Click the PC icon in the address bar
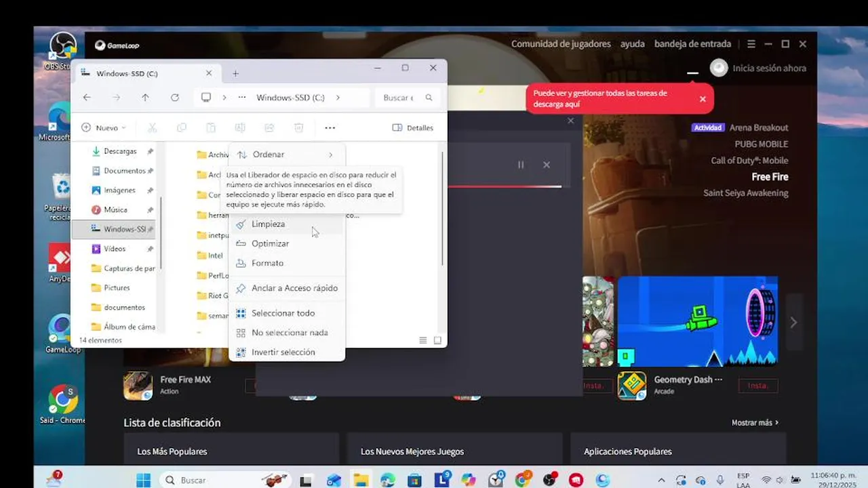Screen dimensions: 868x488 (206, 98)
